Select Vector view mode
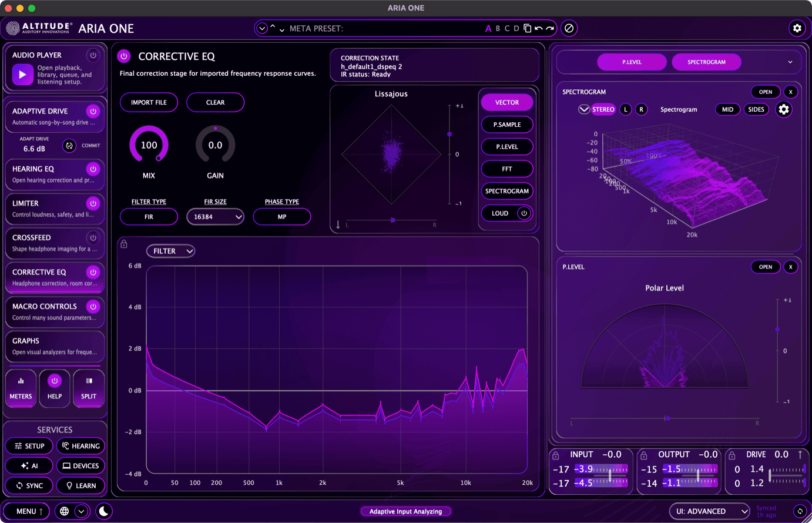812x523 pixels. pos(507,102)
